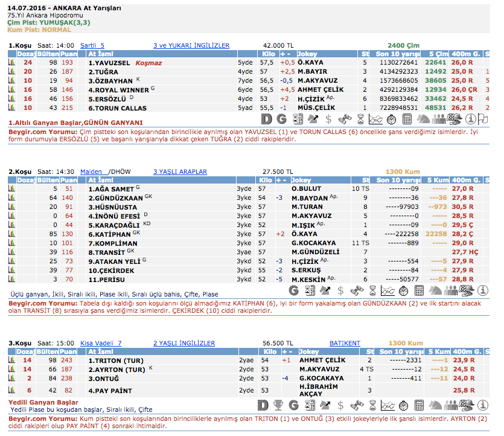Click the binoculars icon in race 1
The width and height of the screenshot is (504, 436).
pos(345,119)
